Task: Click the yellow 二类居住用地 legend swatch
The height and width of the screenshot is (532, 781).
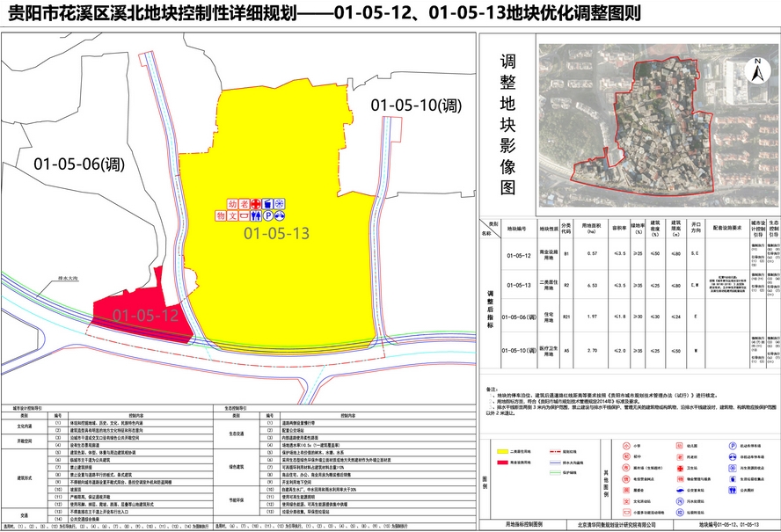Action: [x=502, y=451]
